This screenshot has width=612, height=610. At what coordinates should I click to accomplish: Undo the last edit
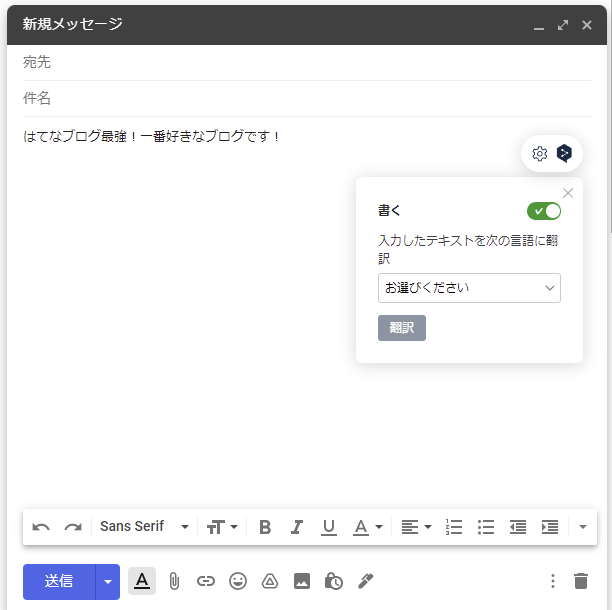(x=41, y=527)
